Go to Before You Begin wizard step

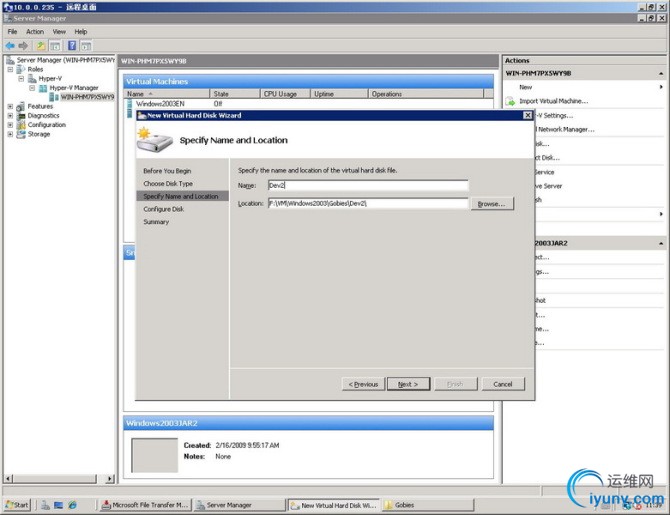(x=167, y=171)
